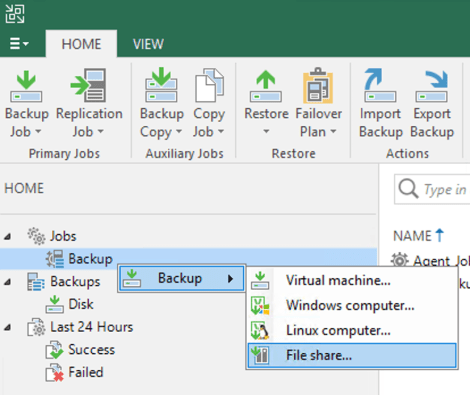Click the Backups tree node icon
Screen dimensions: 470x395
coord(36,282)
